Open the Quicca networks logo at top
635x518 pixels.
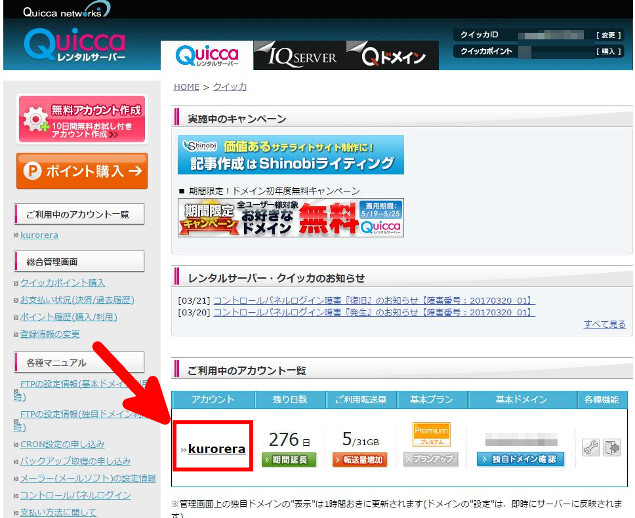click(67, 10)
